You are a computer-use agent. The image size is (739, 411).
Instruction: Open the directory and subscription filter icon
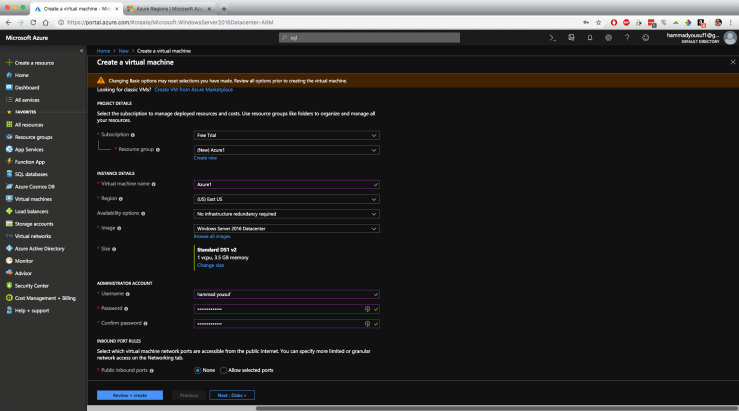pos(571,38)
